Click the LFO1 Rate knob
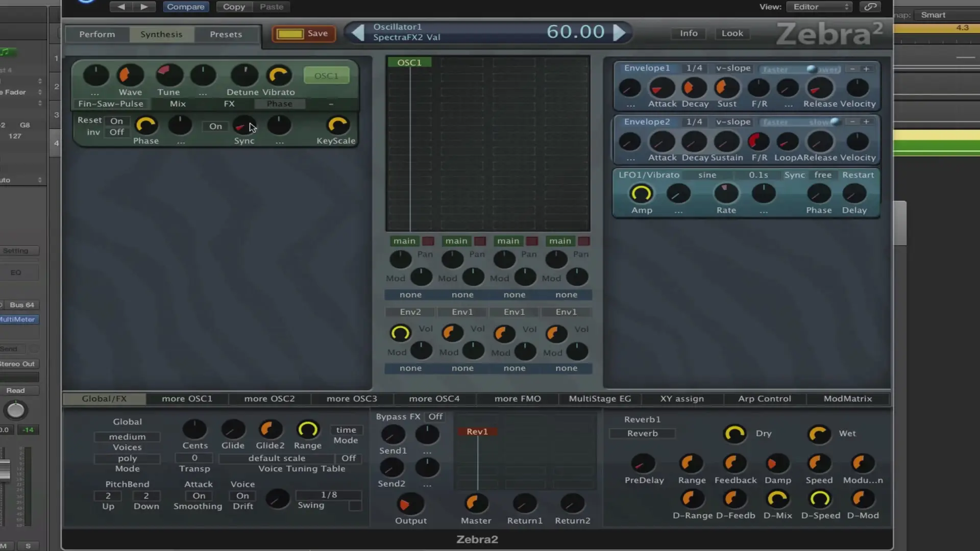 click(x=726, y=194)
